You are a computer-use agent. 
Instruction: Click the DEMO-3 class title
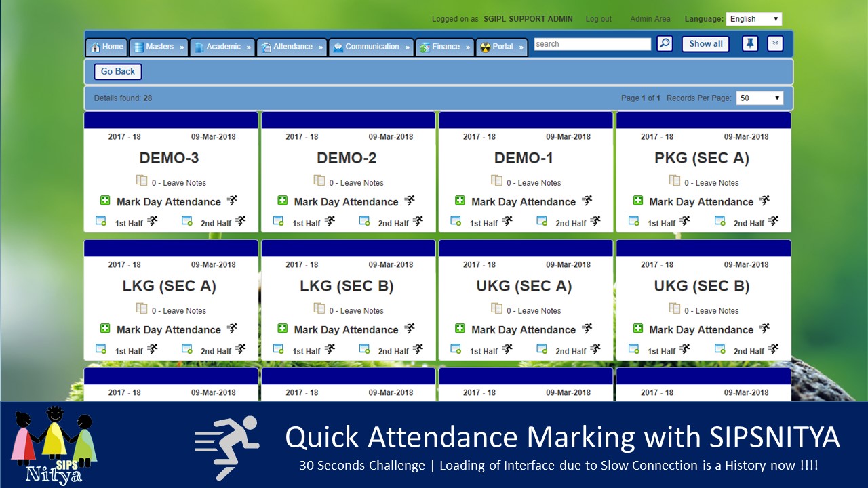[x=170, y=158]
